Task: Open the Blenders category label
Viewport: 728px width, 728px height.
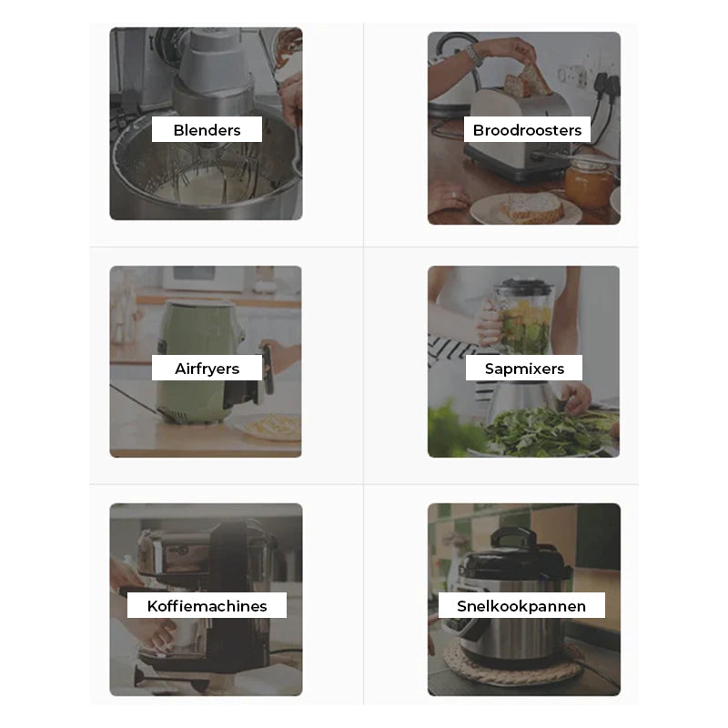Action: click(207, 129)
